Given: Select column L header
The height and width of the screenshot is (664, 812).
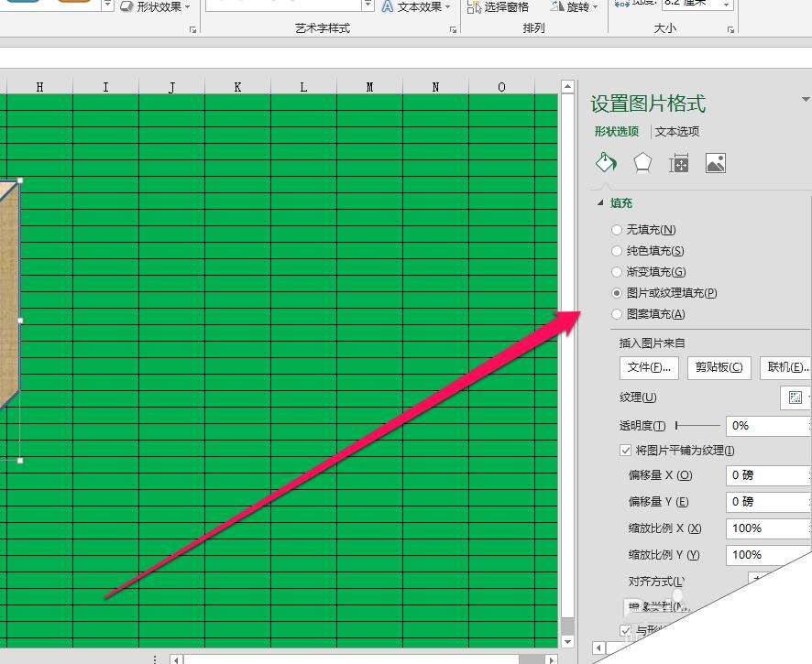Looking at the screenshot, I should [303, 87].
